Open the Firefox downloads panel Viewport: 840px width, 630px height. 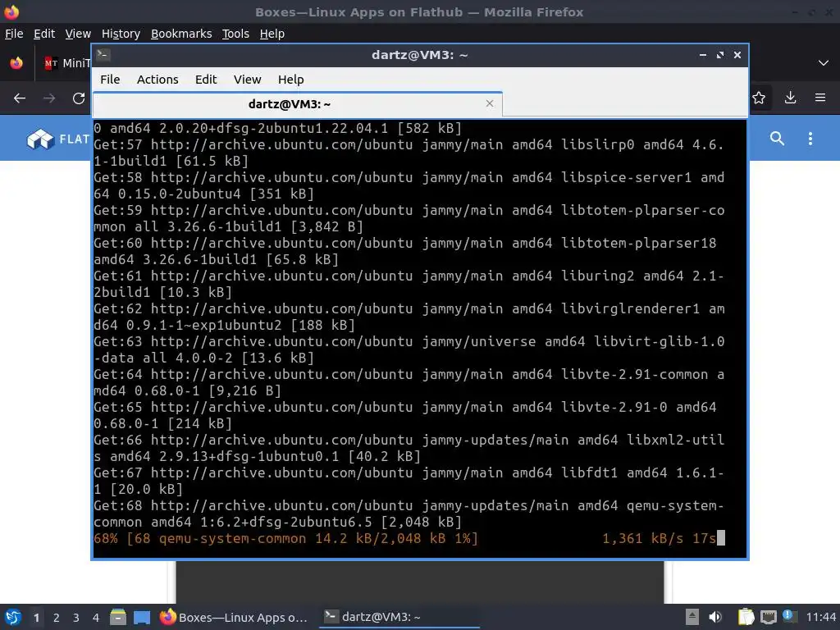790,98
